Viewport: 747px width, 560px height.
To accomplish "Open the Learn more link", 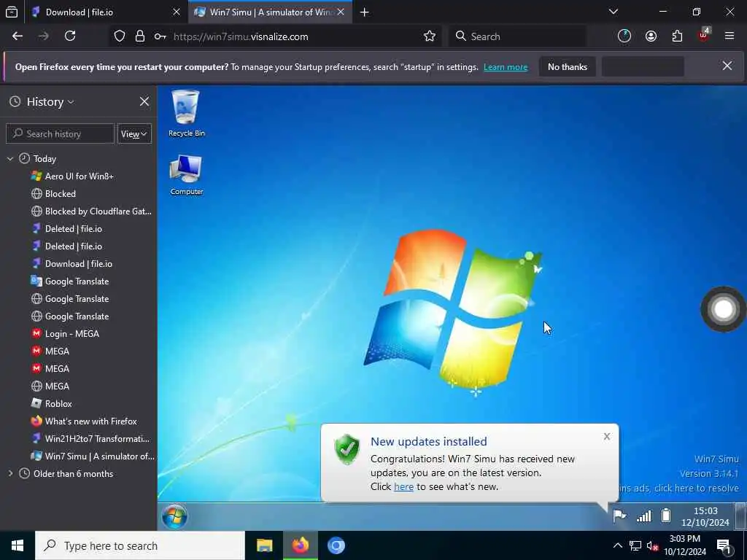I will coord(506,67).
